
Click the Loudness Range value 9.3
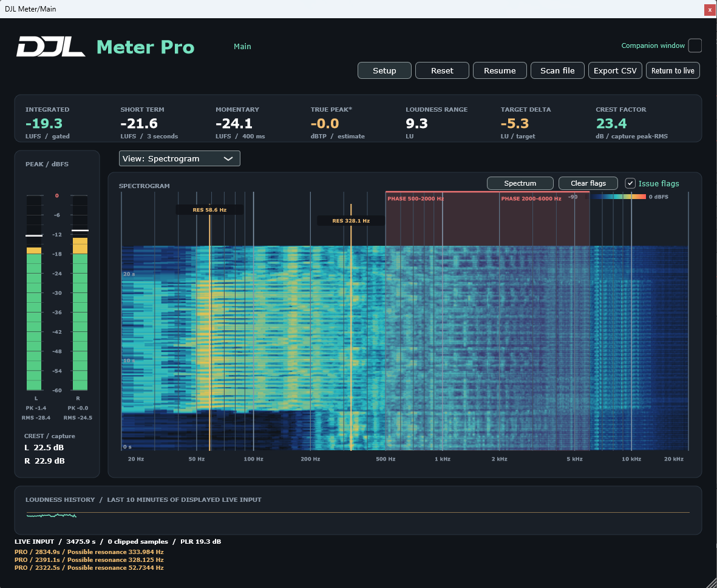(416, 123)
